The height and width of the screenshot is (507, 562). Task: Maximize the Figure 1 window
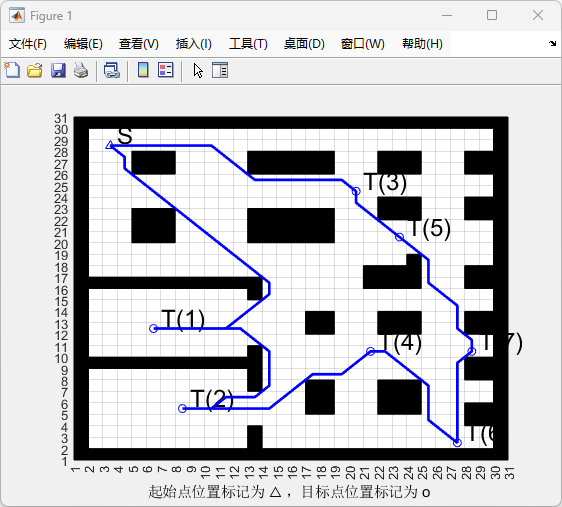492,15
